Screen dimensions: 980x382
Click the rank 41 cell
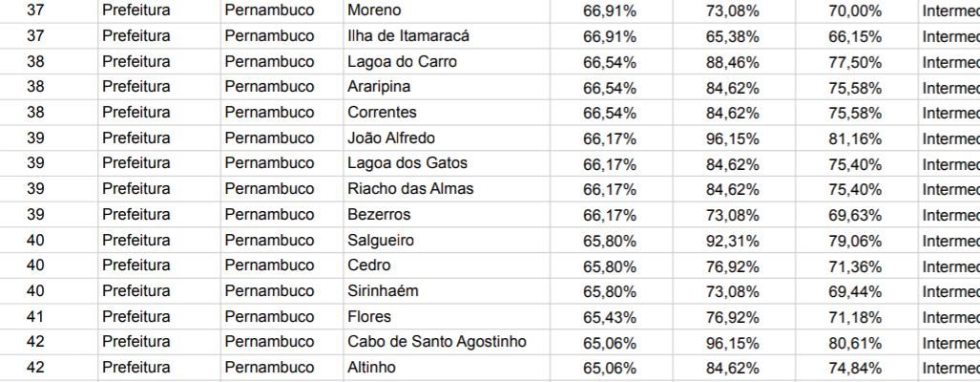click(x=35, y=317)
